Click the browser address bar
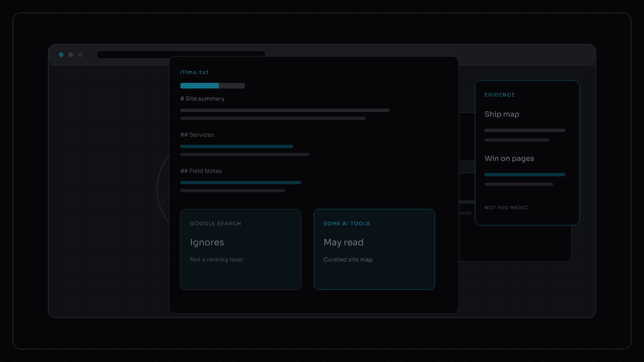644x362 pixels. tap(181, 55)
